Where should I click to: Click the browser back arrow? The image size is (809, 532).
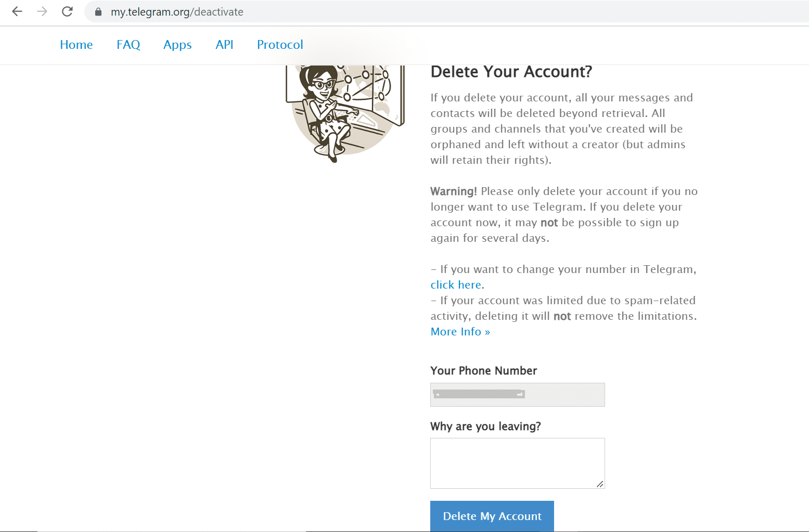17,11
